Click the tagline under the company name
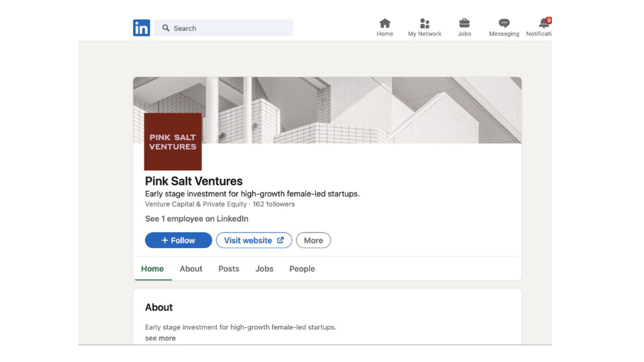 (252, 194)
